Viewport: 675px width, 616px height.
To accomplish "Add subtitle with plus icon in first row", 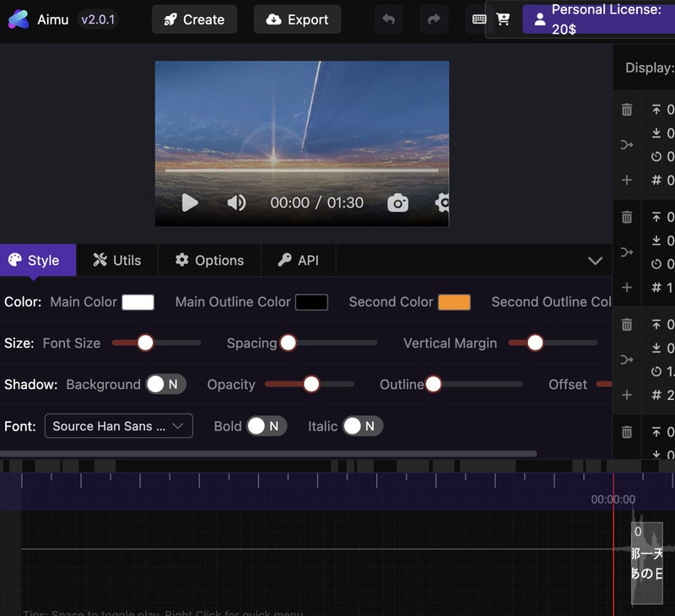I will click(x=627, y=180).
